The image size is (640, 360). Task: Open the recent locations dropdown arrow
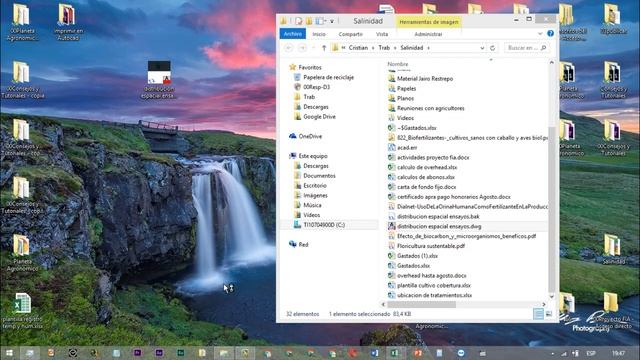pyautogui.click(x=313, y=48)
